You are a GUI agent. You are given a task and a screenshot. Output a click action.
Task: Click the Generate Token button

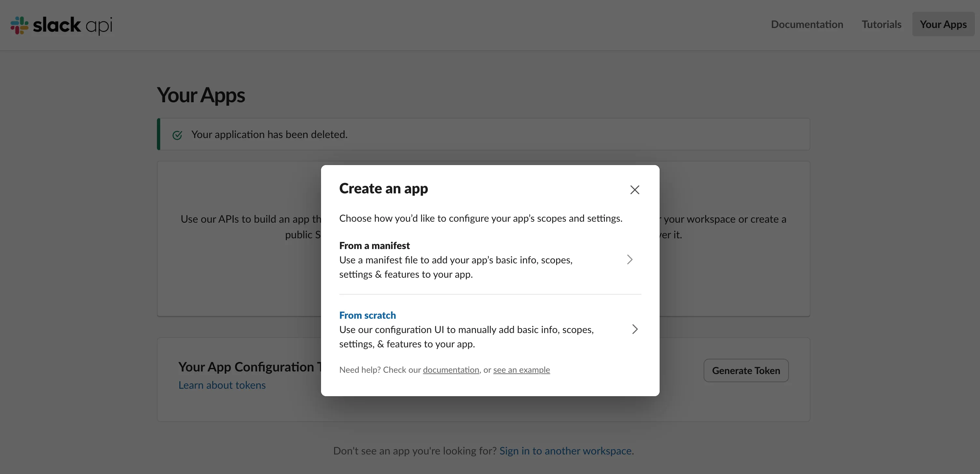[x=746, y=370]
